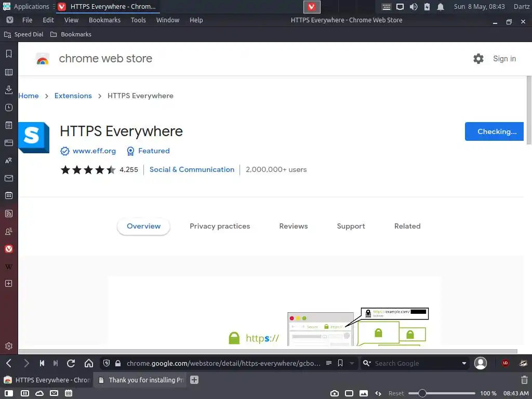Open the File menu
This screenshot has width=532, height=399.
click(27, 20)
